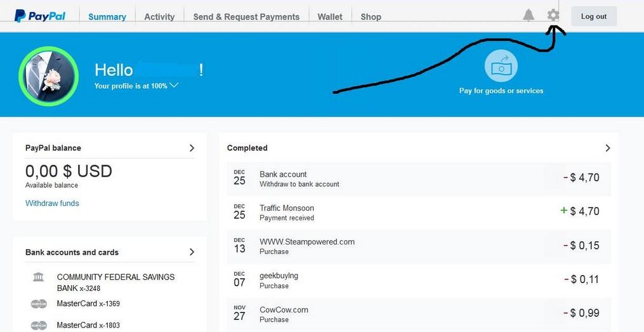Open the settings gear icon
Viewport: 644px width, 332px height.
click(553, 16)
